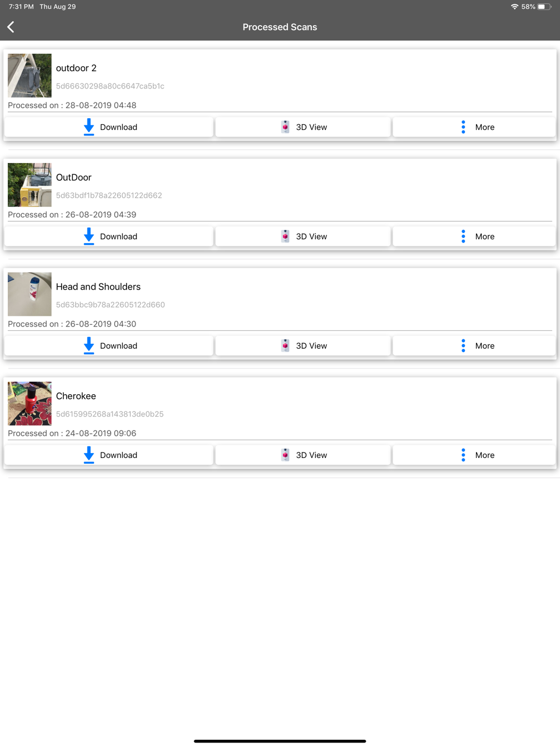Tap the download arrow icon for OutDoor scan
The image size is (560, 747).
point(88,236)
